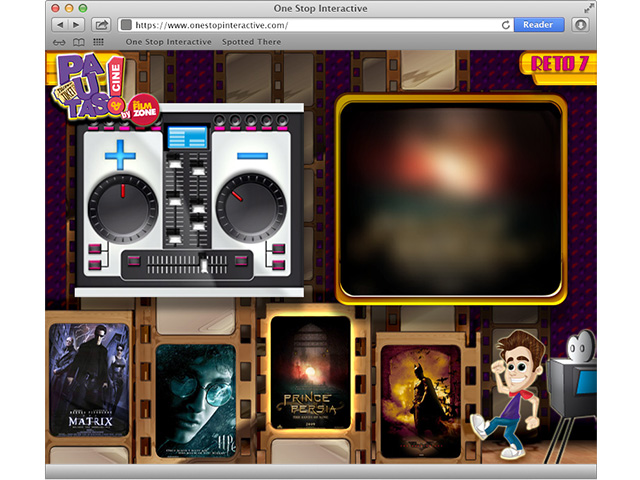This screenshot has height=480, width=640.
Task: Open the Spotted There bookmark
Action: tap(251, 42)
